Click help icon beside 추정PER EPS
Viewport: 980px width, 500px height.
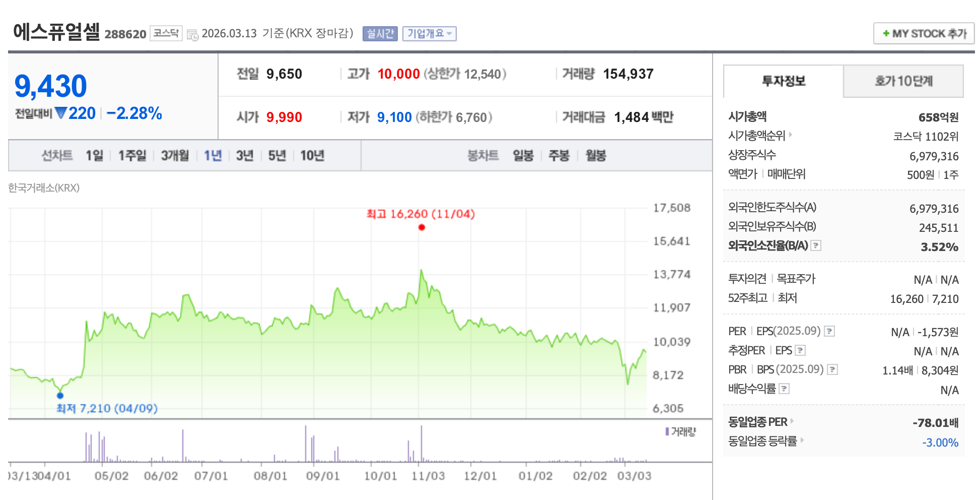[x=800, y=350]
